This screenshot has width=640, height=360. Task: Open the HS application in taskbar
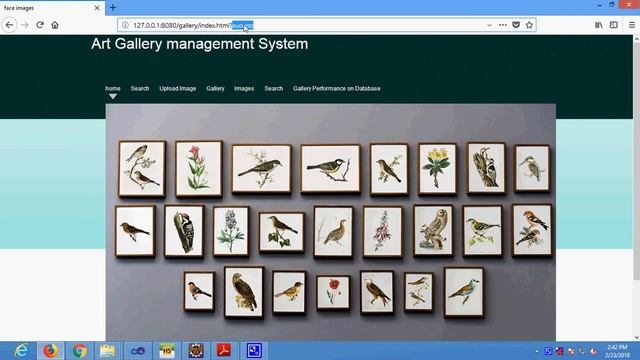pos(167,351)
